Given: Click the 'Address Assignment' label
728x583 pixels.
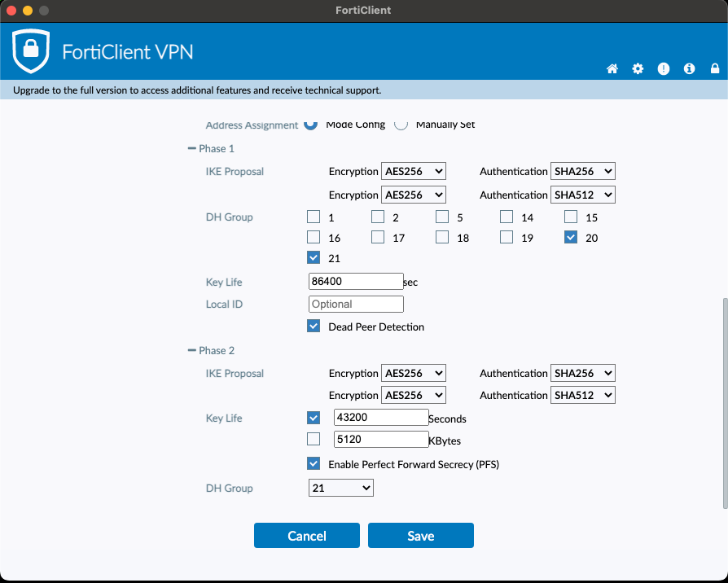Looking at the screenshot, I should click(252, 125).
